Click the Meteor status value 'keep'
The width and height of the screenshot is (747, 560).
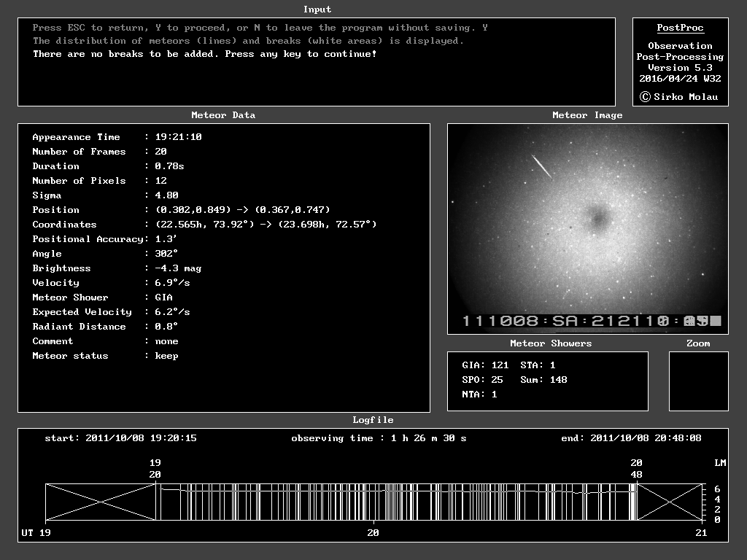point(166,356)
